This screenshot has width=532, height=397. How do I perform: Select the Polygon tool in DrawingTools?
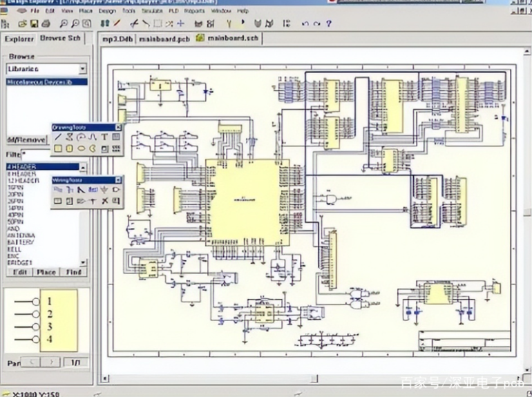tap(70, 137)
